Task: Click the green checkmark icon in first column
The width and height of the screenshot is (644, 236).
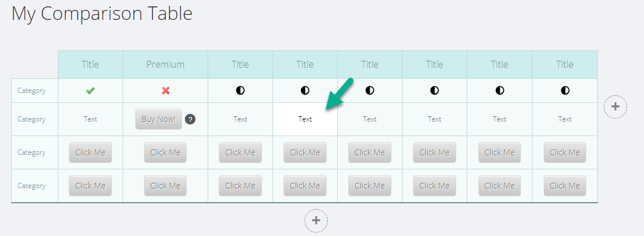Action: coord(90,91)
